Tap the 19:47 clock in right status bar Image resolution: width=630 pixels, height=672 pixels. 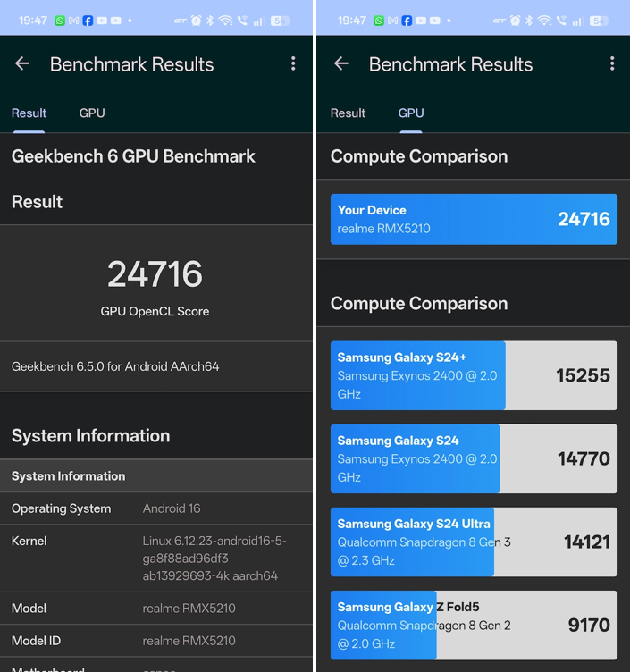352,21
